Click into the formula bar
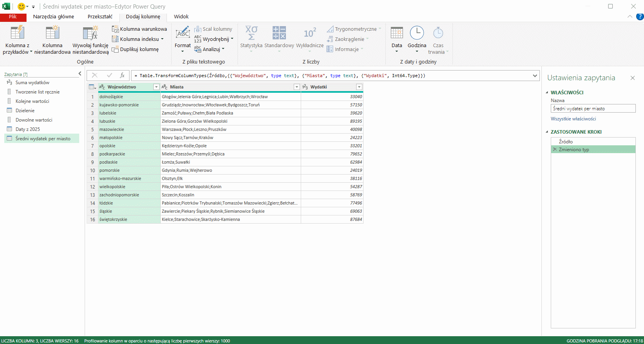This screenshot has height=344, width=644. pyautogui.click(x=332, y=76)
